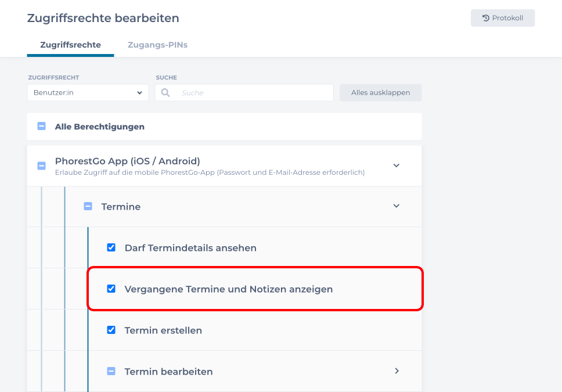This screenshot has width=562, height=392.
Task: Focus the Suche search field
Action: pos(253,93)
